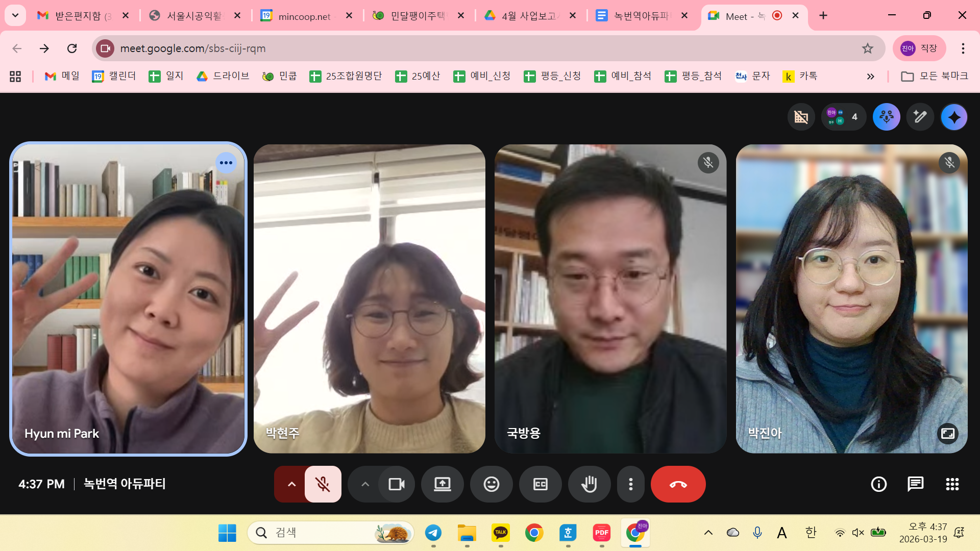The image size is (980, 551).
Task: Open the 카톡 bookmark
Action: tap(800, 77)
